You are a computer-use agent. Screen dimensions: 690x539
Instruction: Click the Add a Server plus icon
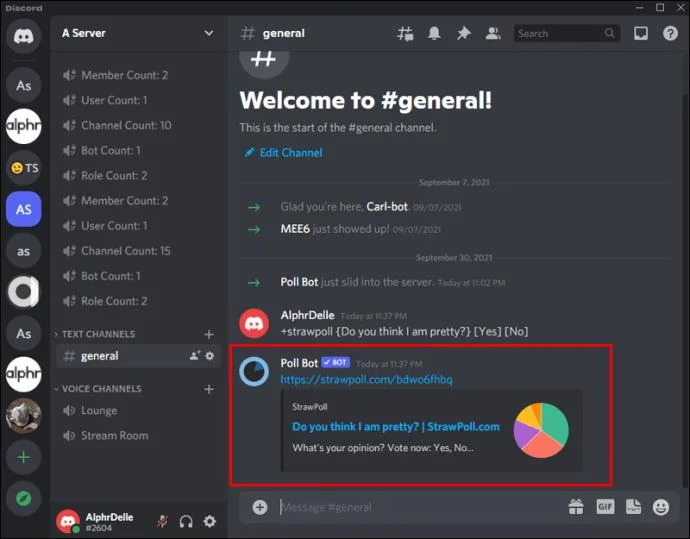(24, 457)
